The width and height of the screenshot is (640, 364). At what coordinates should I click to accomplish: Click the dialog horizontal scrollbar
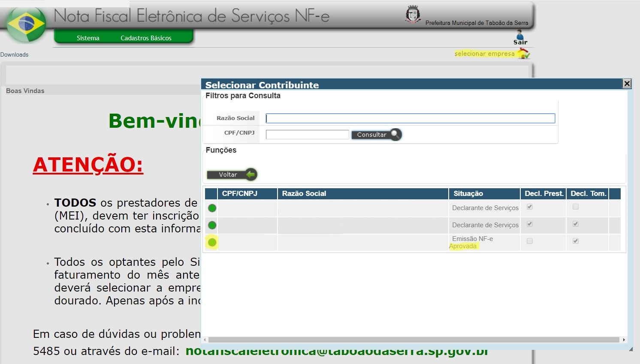click(x=414, y=340)
